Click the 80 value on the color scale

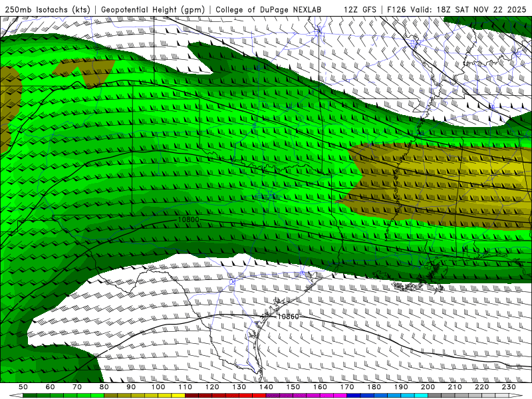click(104, 387)
